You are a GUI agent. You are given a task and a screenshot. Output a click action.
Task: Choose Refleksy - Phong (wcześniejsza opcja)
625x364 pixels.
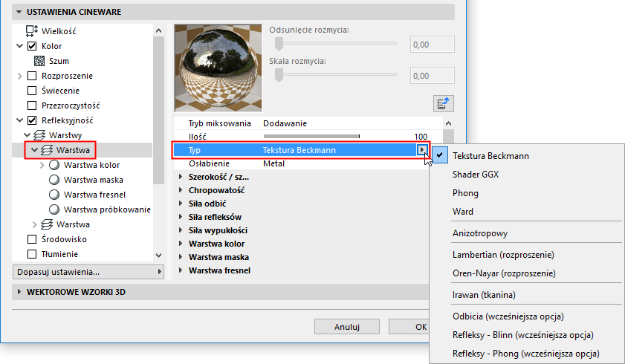click(526, 354)
